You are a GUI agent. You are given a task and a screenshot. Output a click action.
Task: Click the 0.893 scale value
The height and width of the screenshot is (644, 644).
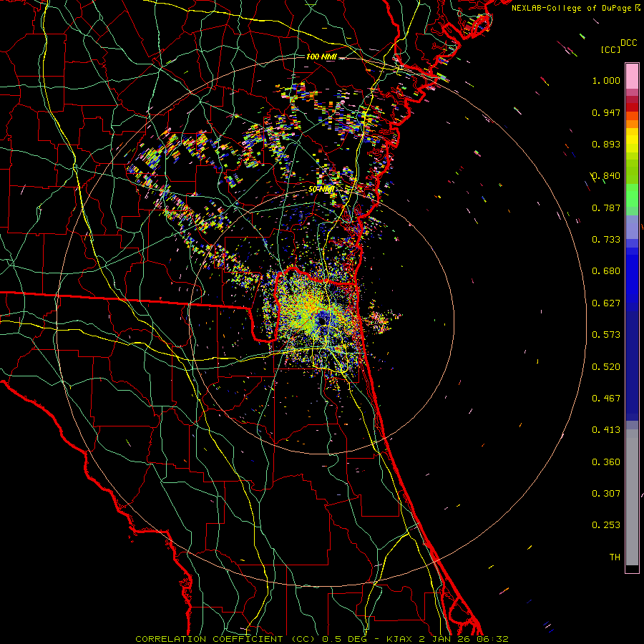point(606,144)
